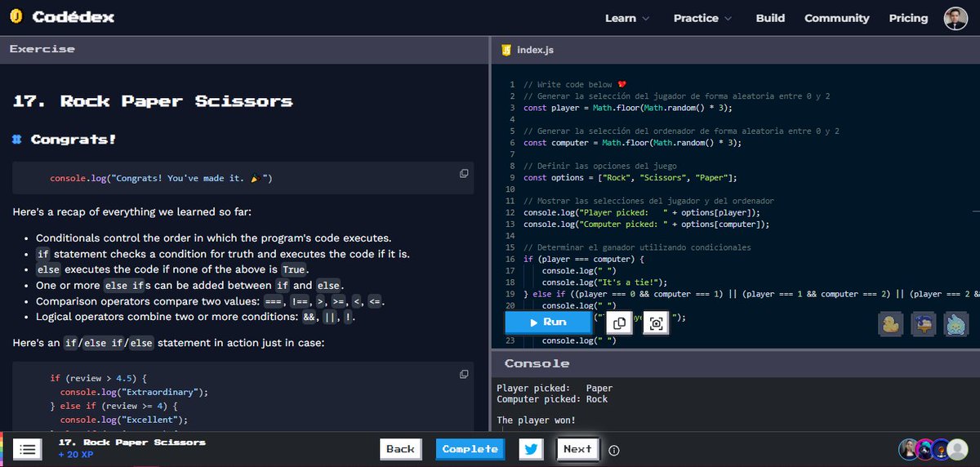Image resolution: width=980 pixels, height=467 pixels.
Task: Expand the Practice dropdown menu
Action: [702, 18]
